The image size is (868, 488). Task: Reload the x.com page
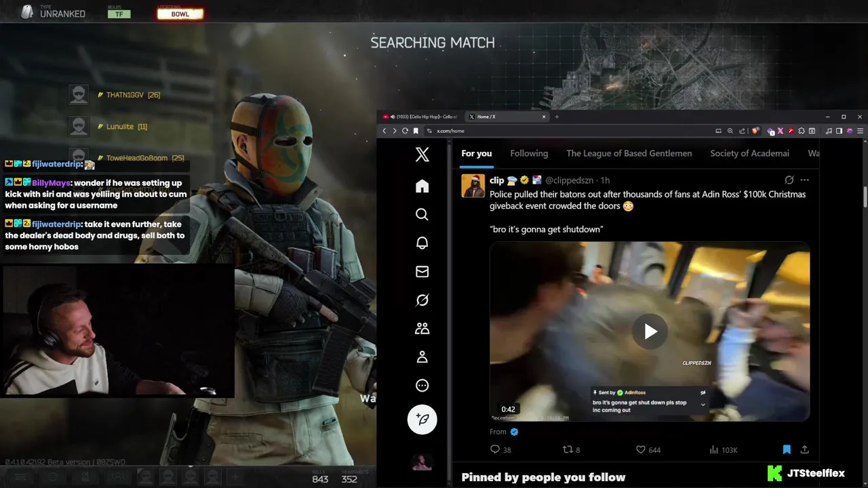point(405,131)
